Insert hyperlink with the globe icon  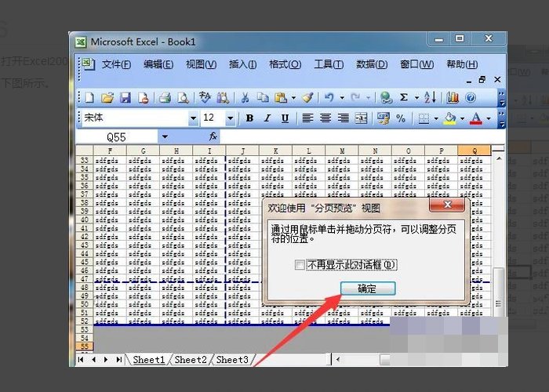(x=386, y=98)
